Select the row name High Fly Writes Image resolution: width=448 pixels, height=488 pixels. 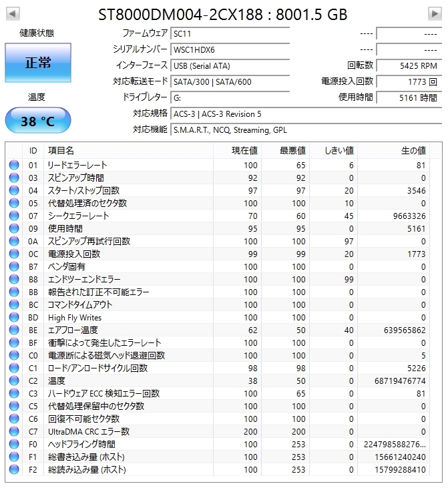(75, 318)
